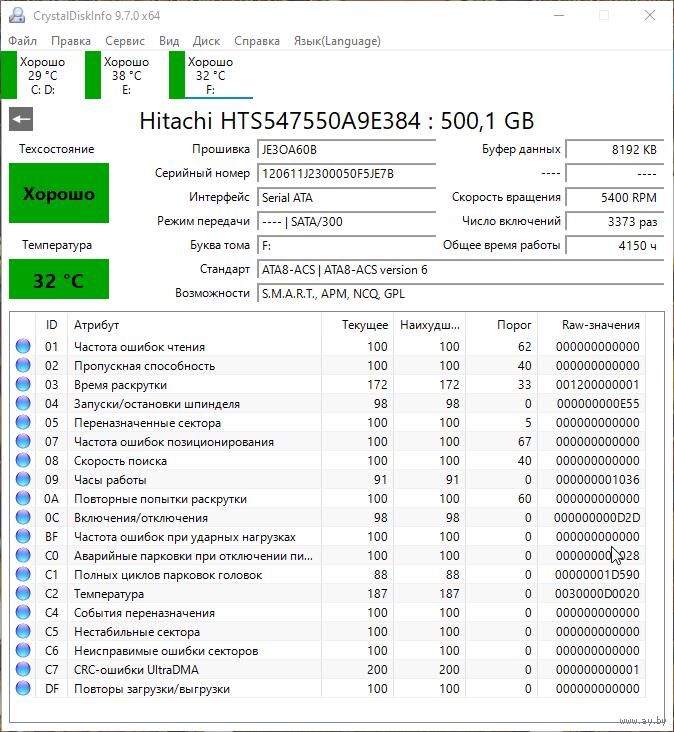
Task: Click raw value 0030000D0020
Action: click(597, 594)
